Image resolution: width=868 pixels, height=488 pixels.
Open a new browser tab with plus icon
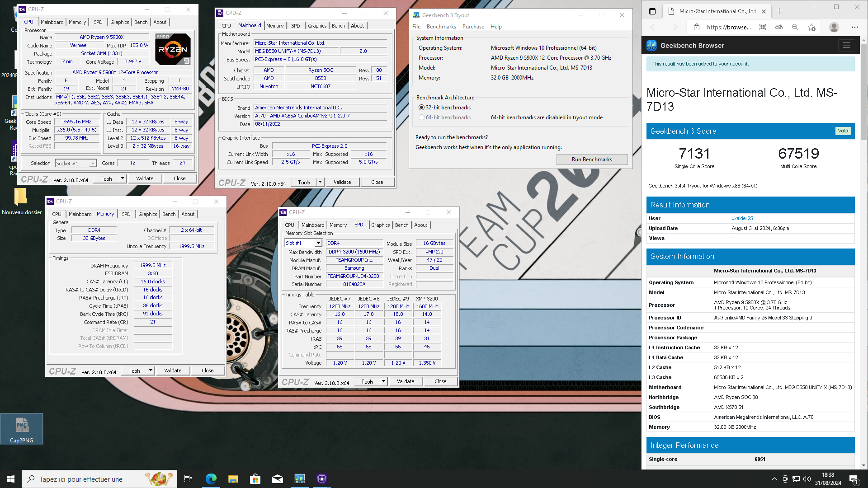[779, 11]
